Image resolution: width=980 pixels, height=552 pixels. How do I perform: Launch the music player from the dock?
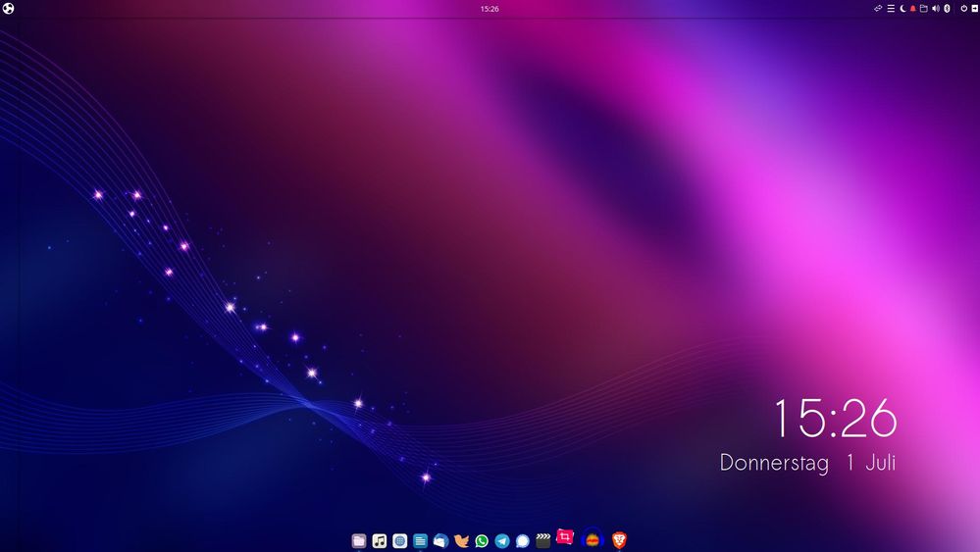(x=380, y=540)
